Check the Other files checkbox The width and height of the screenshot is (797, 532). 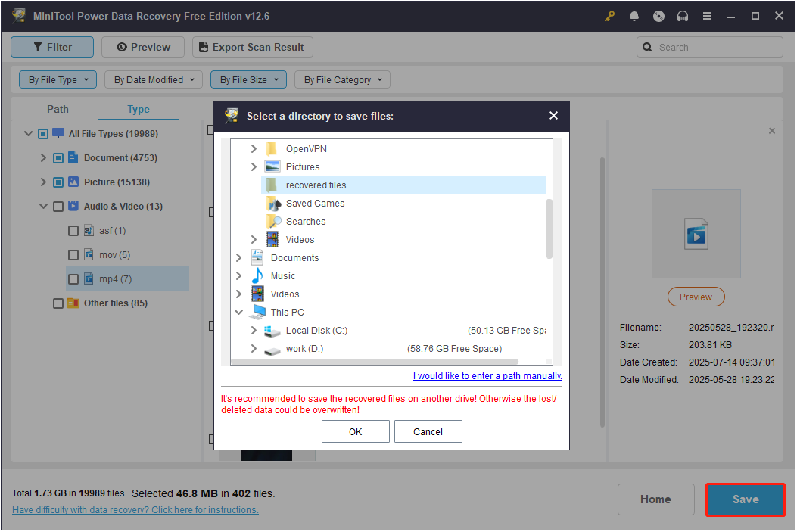58,303
